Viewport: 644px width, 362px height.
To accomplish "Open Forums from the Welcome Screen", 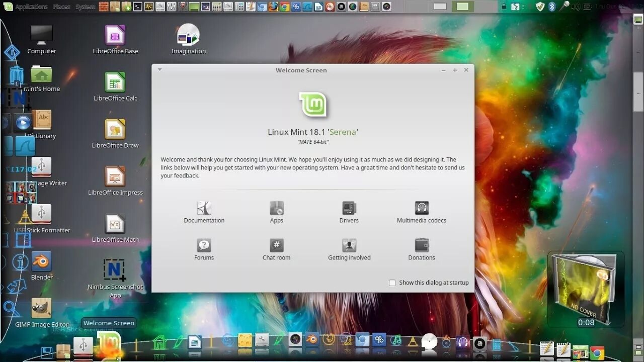I will [204, 249].
